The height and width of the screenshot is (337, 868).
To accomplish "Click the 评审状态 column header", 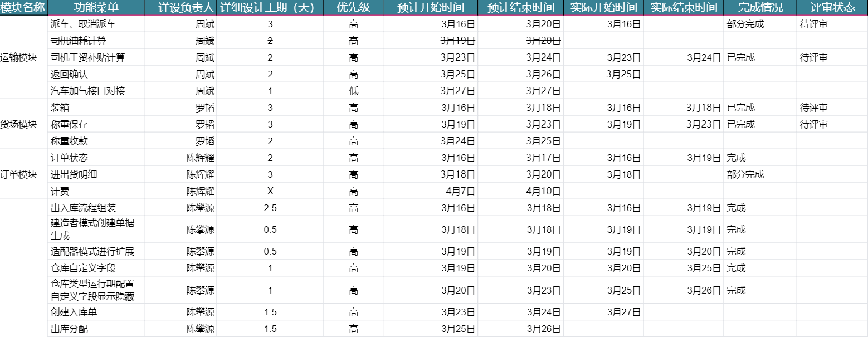I will pyautogui.click(x=832, y=7).
